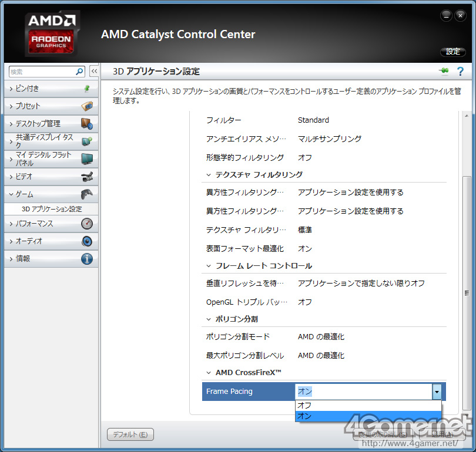Image resolution: width=476 pixels, height=452 pixels.
Task: Click the Standard filter value
Action: (x=313, y=120)
